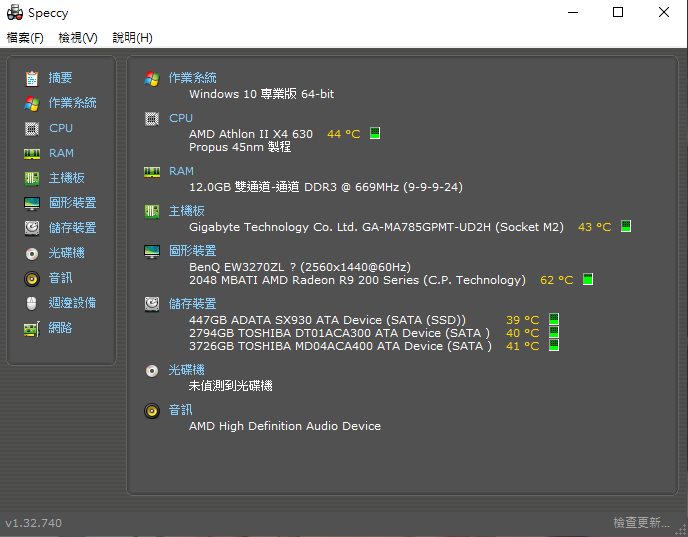Screen dimensions: 688x537
Task: Click the Propus 45nm 製程 text
Action: [x=240, y=147]
